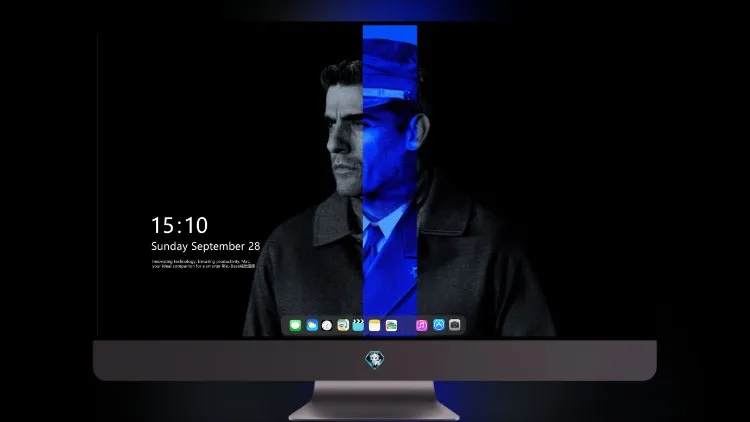The height and width of the screenshot is (422, 750).
Task: Click the blue tie in the stripe
Action: (372, 246)
